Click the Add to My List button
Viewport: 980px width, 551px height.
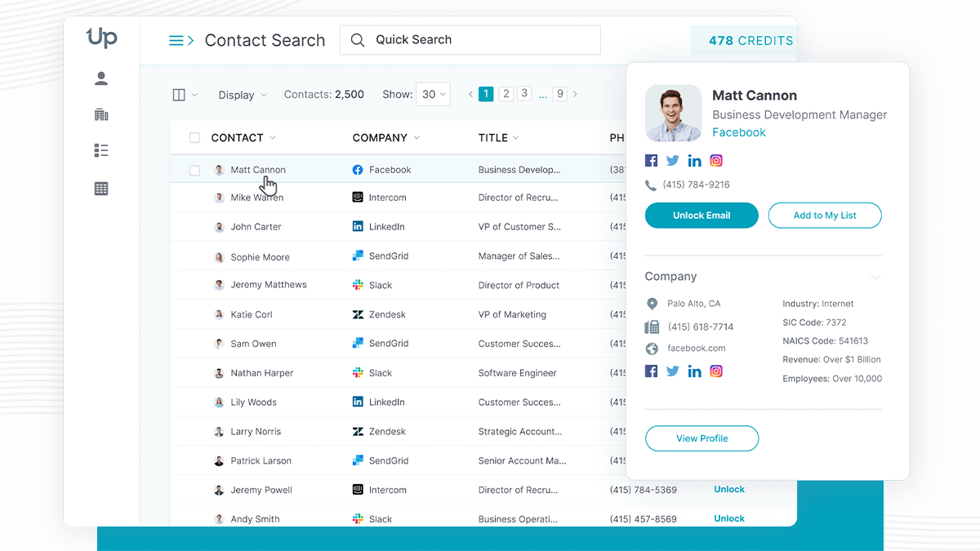click(x=825, y=216)
